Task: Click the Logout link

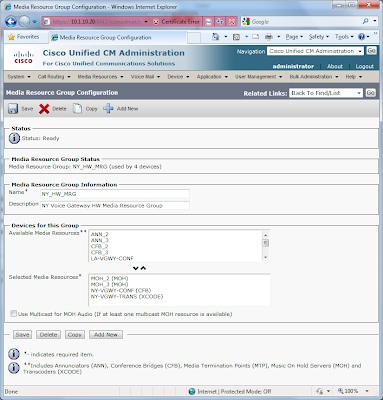Action: coord(365,66)
